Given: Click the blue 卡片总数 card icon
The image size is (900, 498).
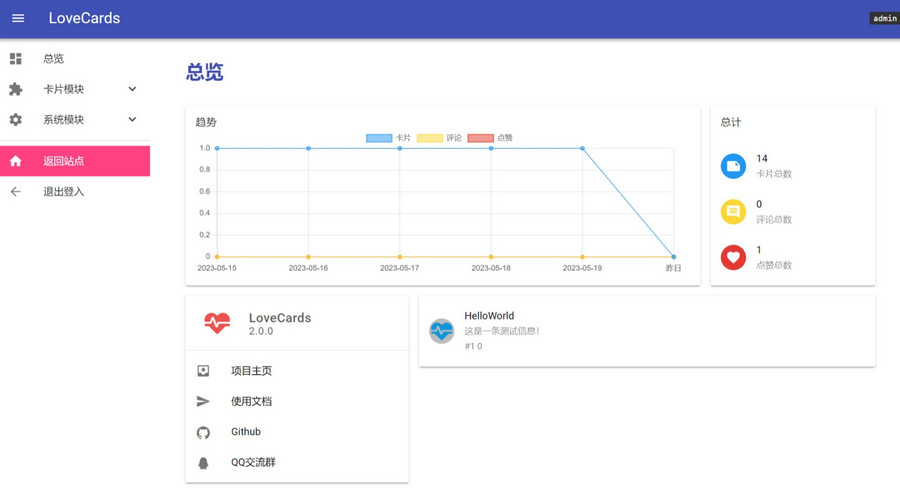Looking at the screenshot, I should point(733,166).
